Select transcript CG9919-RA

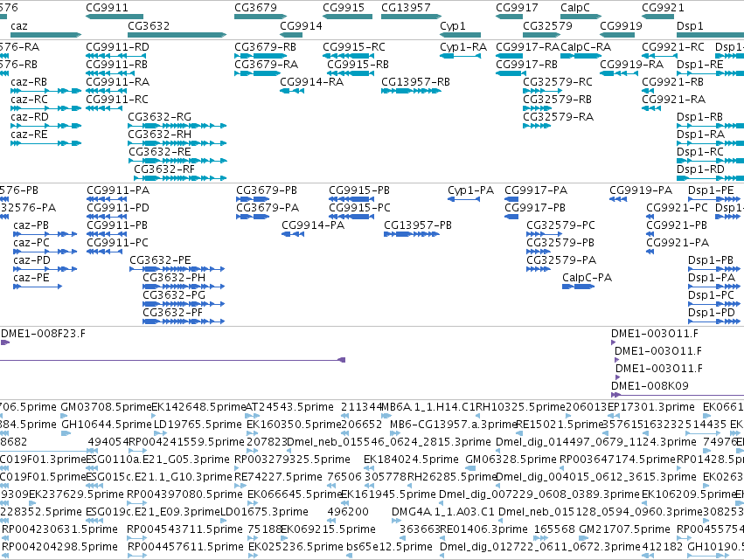631,64
